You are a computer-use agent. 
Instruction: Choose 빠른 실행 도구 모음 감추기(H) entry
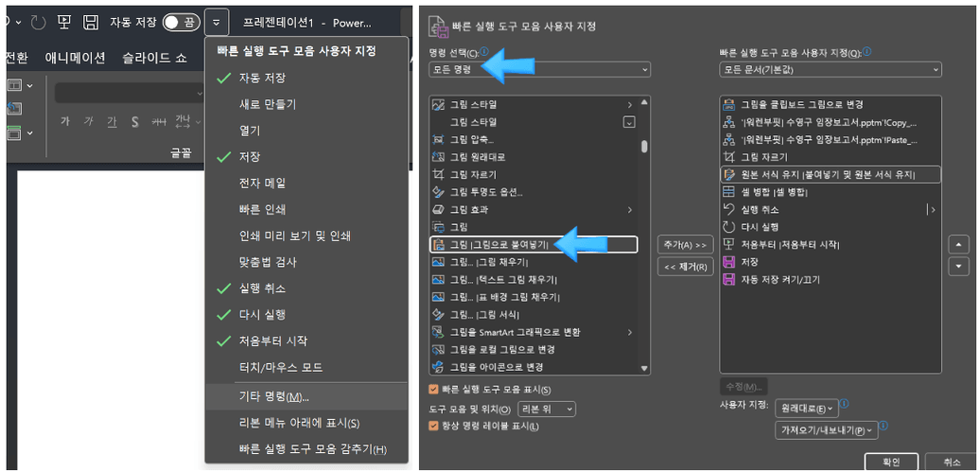tap(306, 449)
